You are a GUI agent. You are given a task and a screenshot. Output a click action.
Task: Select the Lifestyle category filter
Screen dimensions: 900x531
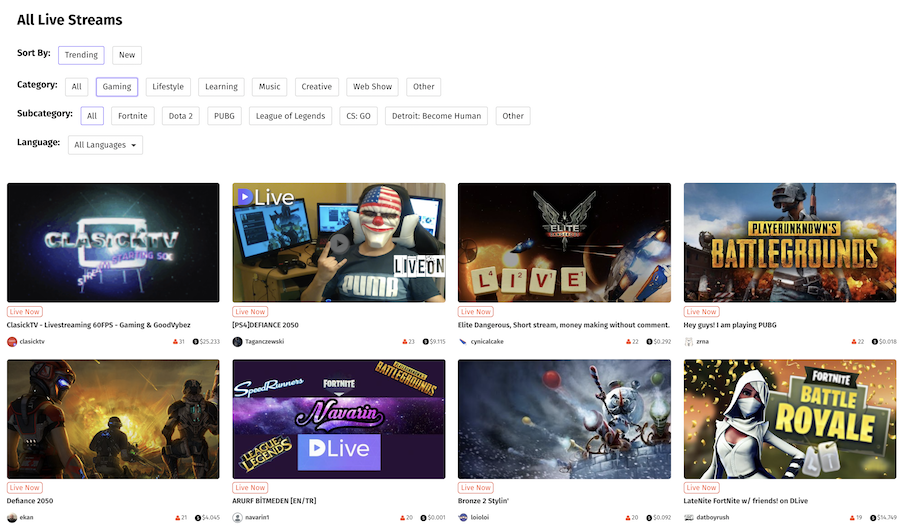point(168,87)
